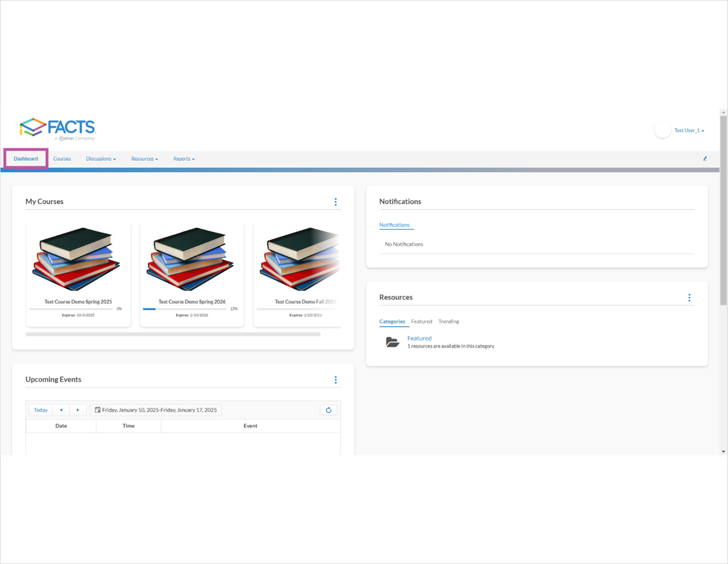Viewport: 728px width, 564px height.
Task: Click the pencil edit icon near navigation bar
Action: [705, 158]
